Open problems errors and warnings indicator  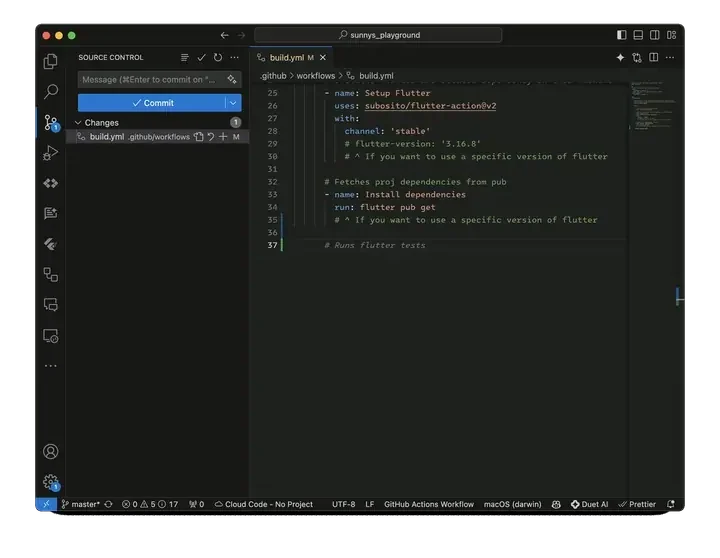150,504
